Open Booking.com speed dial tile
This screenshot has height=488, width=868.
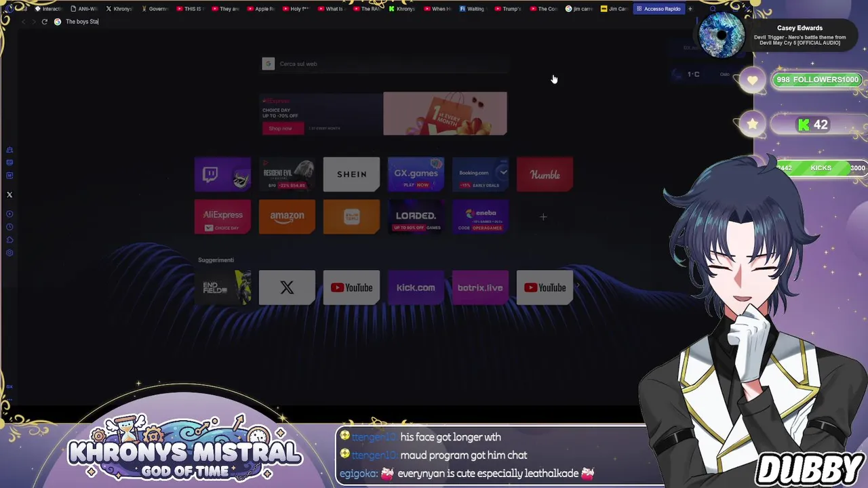click(x=480, y=175)
